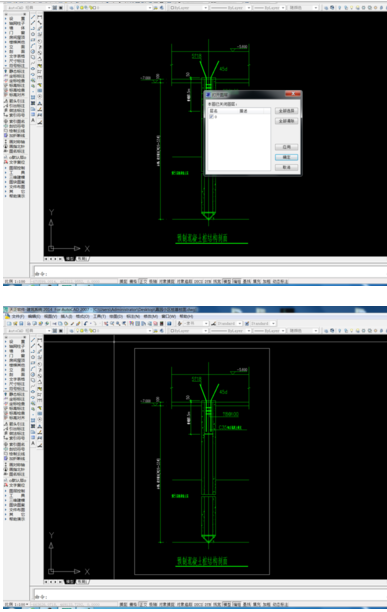387x612 pixels.
Task: Open the 视图(V) menu in lower window
Action: tap(50, 316)
